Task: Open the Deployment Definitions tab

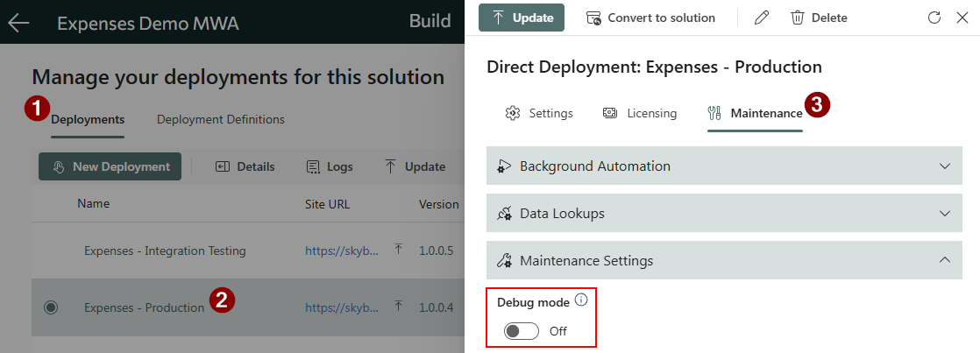Action: click(221, 119)
